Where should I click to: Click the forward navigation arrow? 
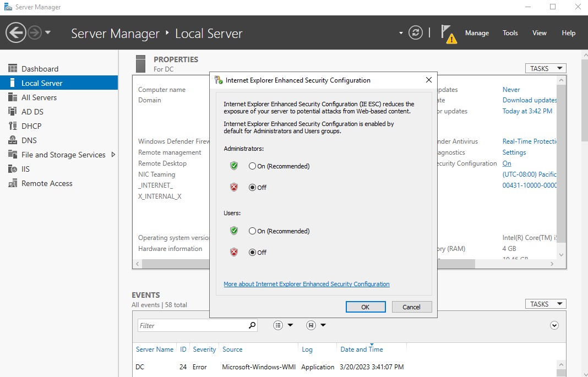[x=35, y=33]
